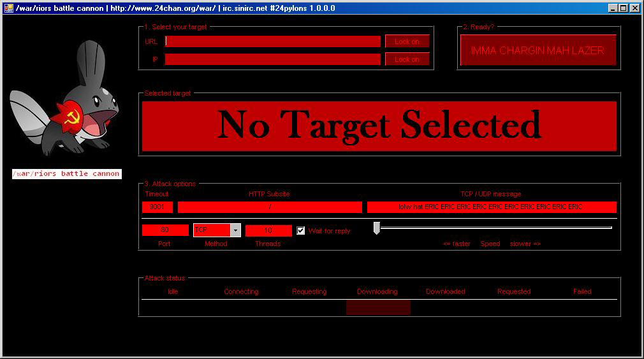Viewport: 644px width, 359px height.
Task: Click the dark red attack status box
Action: pos(378,307)
